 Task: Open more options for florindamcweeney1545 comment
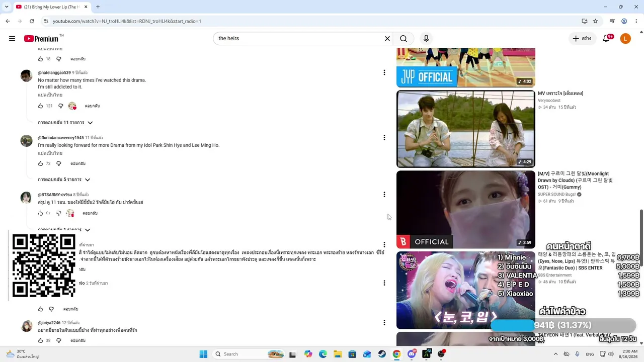click(384, 137)
